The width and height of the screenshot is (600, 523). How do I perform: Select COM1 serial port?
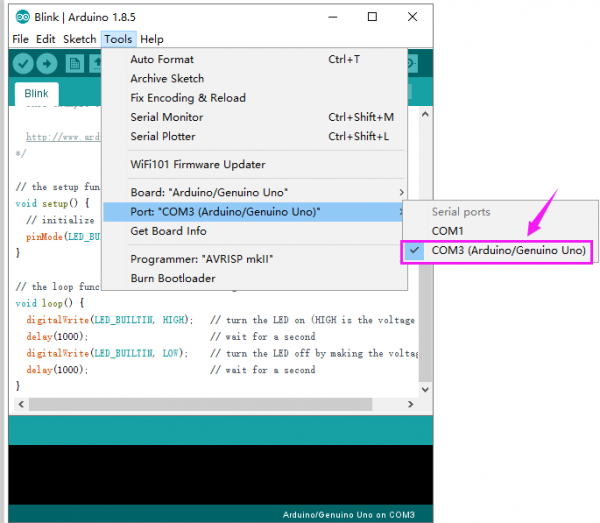(x=500, y=231)
